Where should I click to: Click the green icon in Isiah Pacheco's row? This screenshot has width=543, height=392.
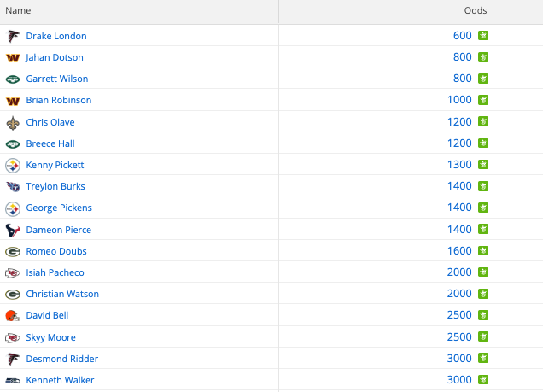pos(483,272)
